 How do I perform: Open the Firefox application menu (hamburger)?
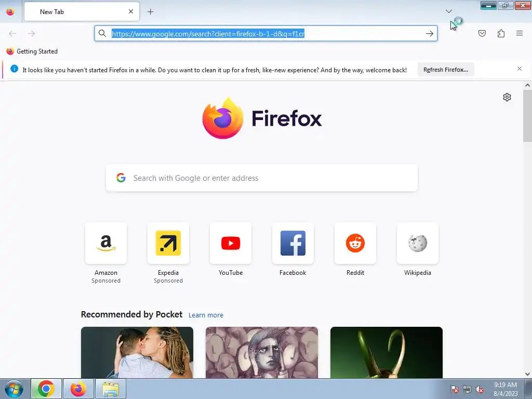[519, 33]
